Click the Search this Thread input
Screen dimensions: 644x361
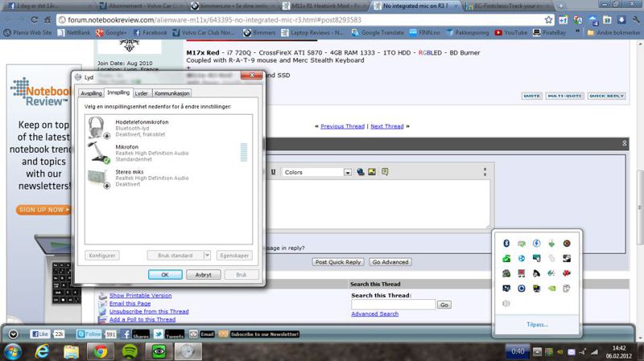point(393,305)
